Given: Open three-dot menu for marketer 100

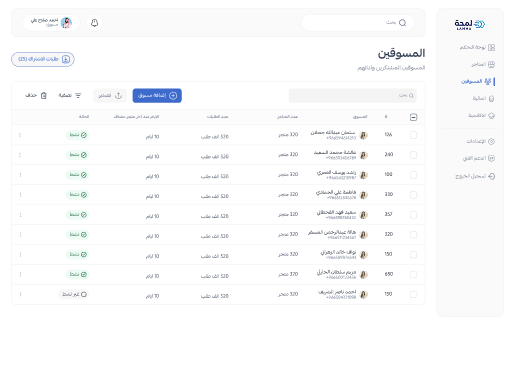Looking at the screenshot, I should coord(20,175).
